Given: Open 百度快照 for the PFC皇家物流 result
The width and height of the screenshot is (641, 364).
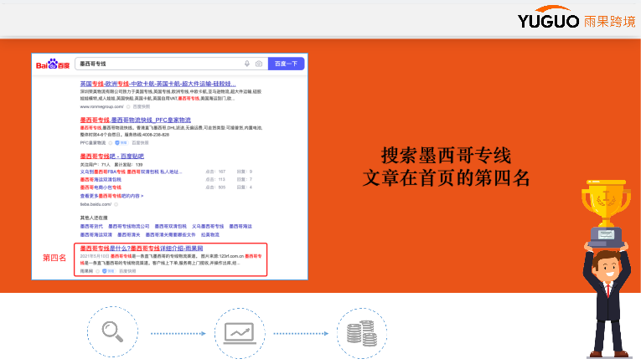Looking at the screenshot, I should click(140, 143).
